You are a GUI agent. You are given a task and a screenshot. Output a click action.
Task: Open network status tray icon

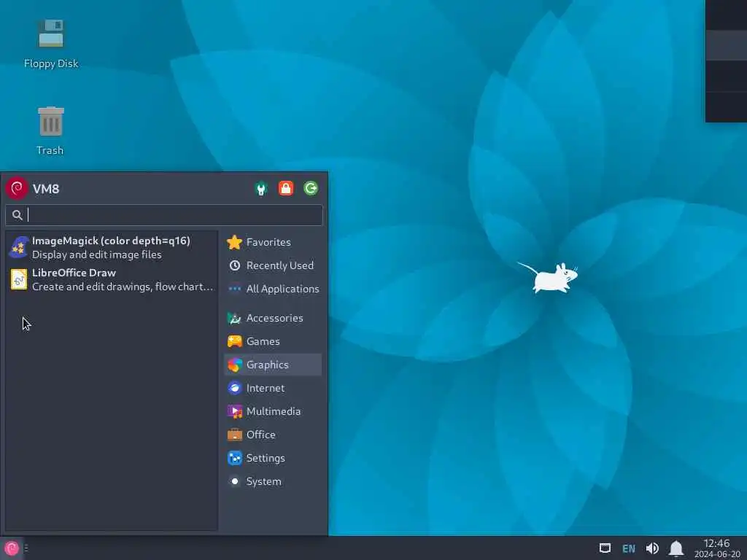tap(605, 548)
